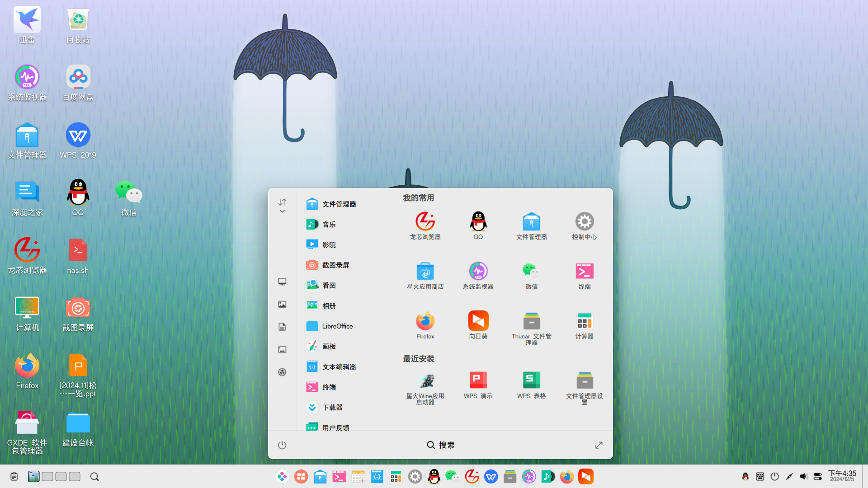The width and height of the screenshot is (868, 488).
Task: Open Thunar 文件管理器 in launcher
Action: point(532,328)
